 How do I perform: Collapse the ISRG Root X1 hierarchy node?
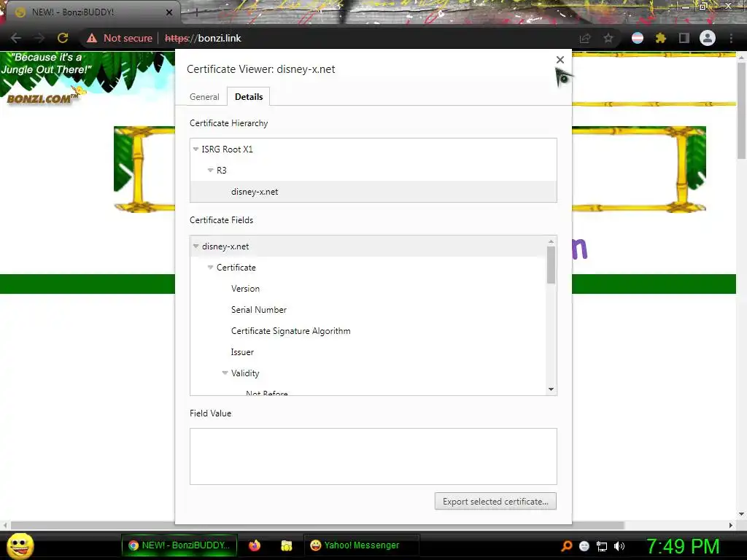click(x=196, y=149)
